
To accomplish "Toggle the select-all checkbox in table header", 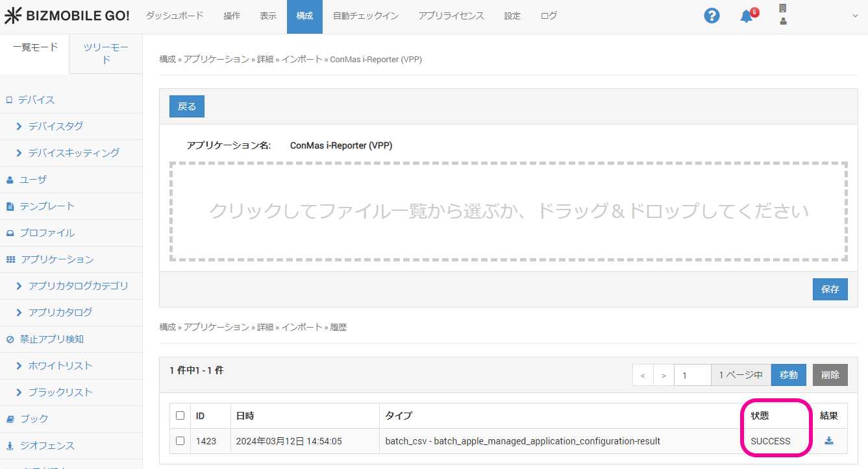I will [180, 415].
